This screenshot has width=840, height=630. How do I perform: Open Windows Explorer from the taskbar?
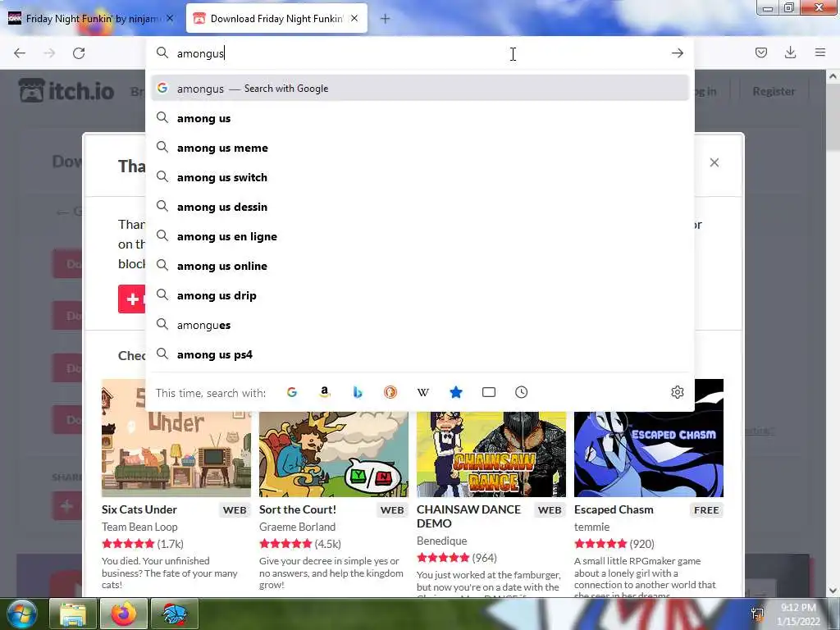[73, 614]
